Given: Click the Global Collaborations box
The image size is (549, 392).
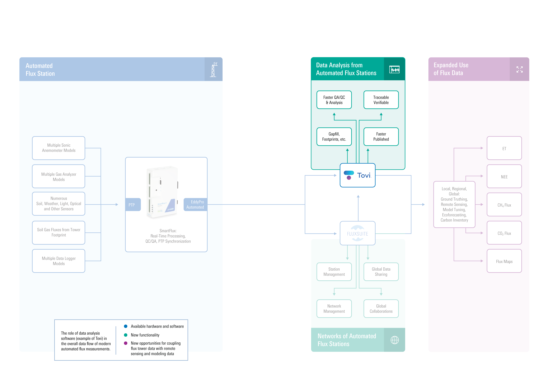Looking at the screenshot, I should click(381, 309).
